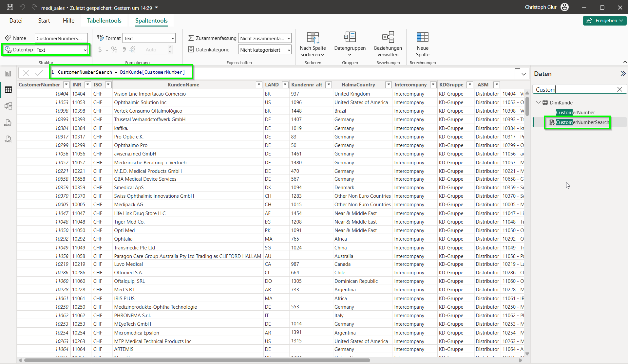The width and height of the screenshot is (628, 364).
Task: Click the scroll-right arrow of table
Action: pyautogui.click(x=521, y=360)
